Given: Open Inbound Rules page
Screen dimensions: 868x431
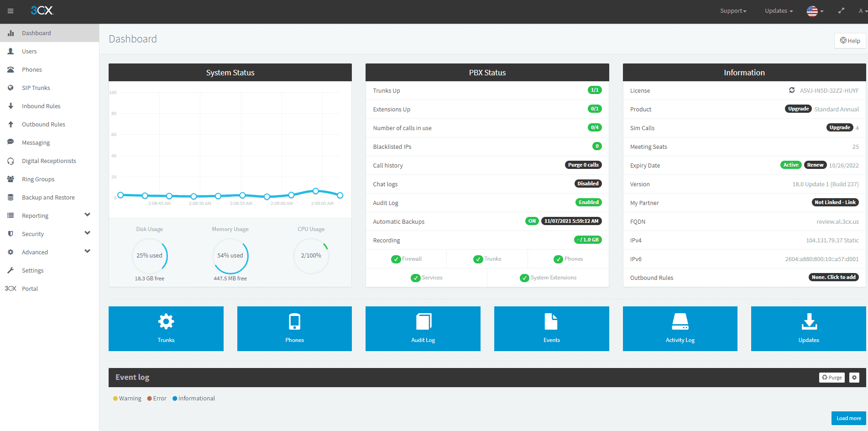Looking at the screenshot, I should point(49,106).
